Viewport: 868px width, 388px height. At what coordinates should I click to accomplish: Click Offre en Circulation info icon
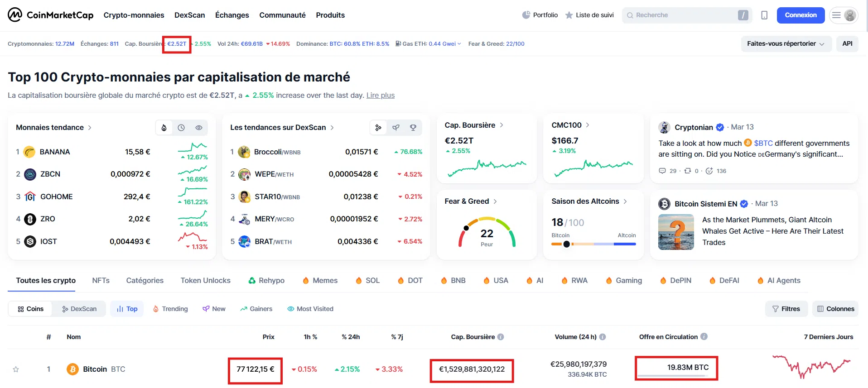click(704, 336)
